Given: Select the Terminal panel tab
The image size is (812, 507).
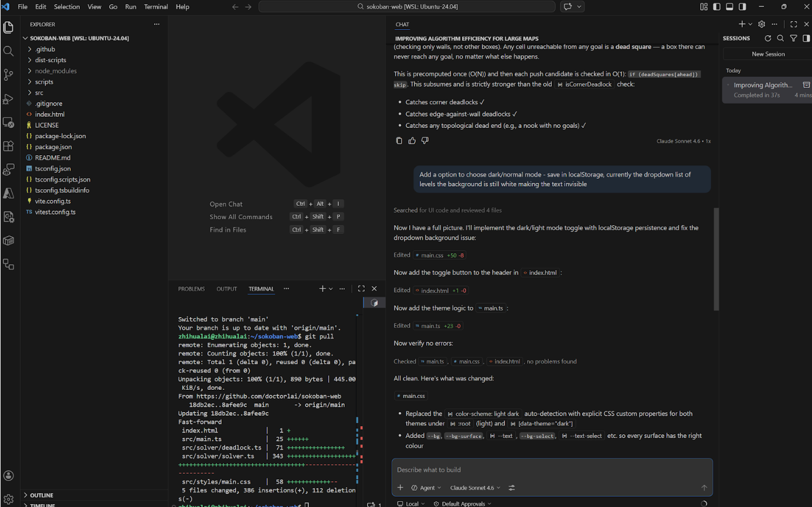Looking at the screenshot, I should click(261, 289).
